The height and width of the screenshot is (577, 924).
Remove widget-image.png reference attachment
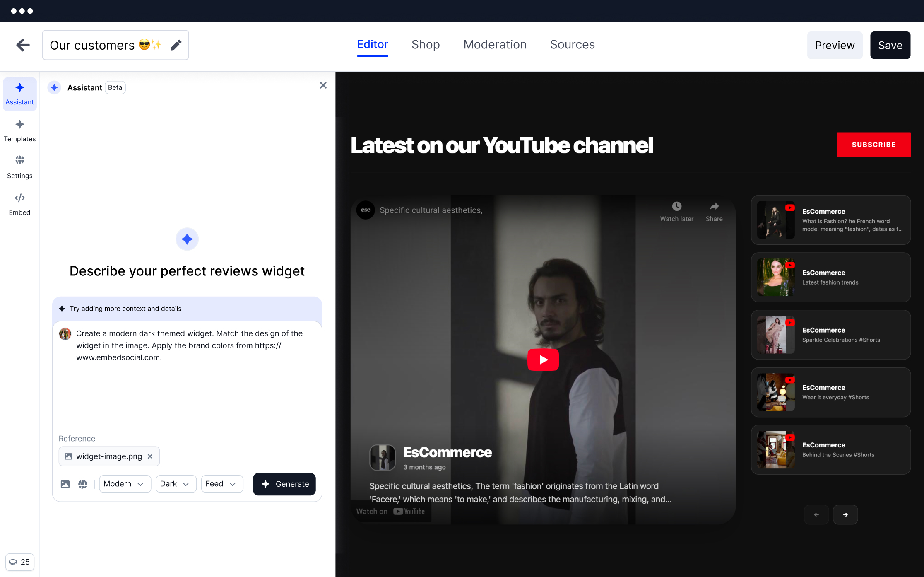pos(150,456)
